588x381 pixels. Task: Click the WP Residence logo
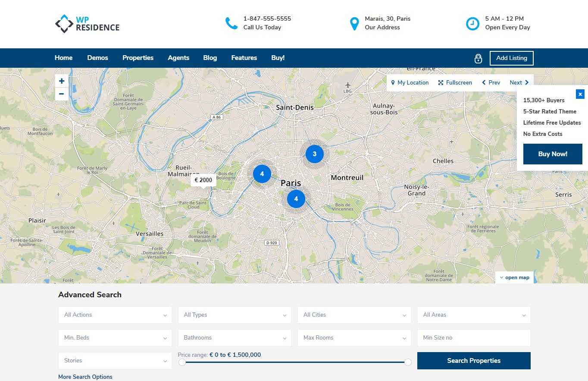[87, 24]
